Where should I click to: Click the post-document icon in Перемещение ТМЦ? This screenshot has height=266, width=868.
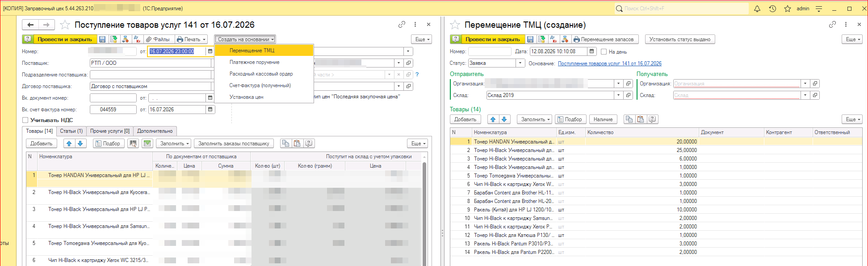pos(541,39)
